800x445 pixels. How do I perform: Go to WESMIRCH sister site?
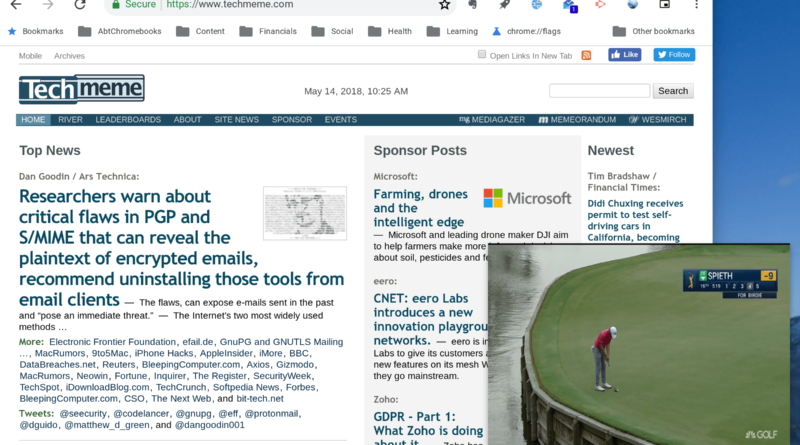[x=658, y=119]
